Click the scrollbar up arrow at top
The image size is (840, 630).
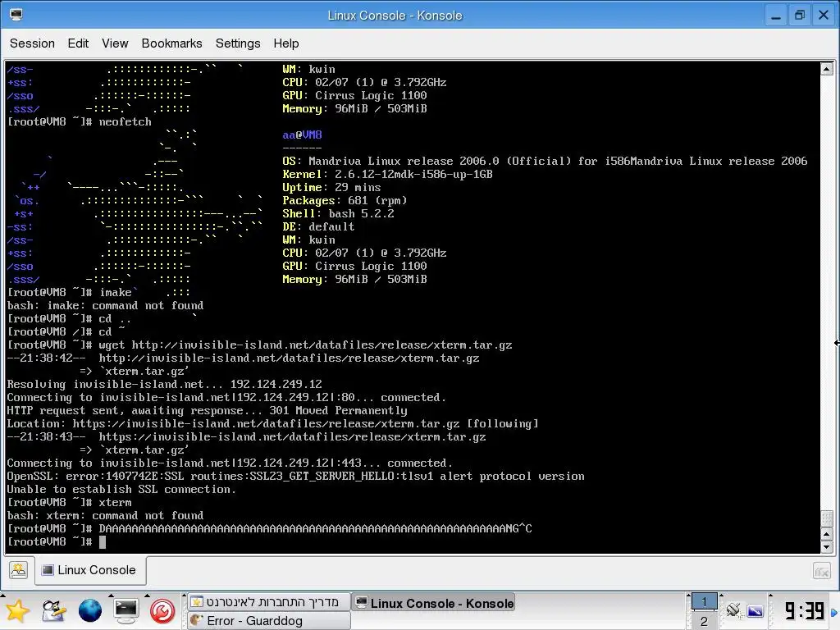click(827, 69)
